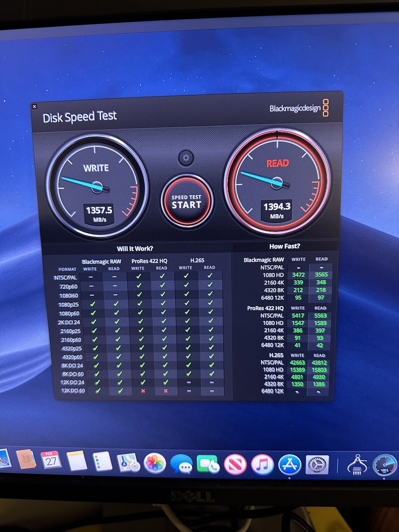Screen dimensions: 399x532
Task: Click the "How Fast?" heading
Action: tap(285, 246)
